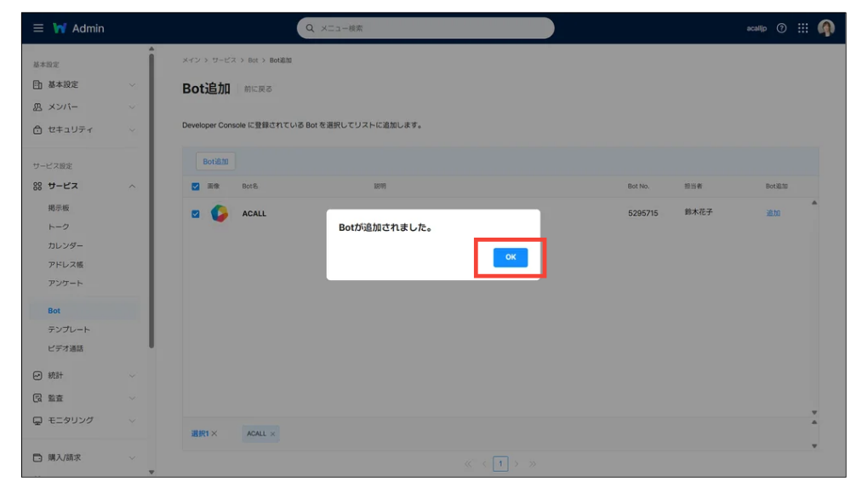Open the hamburger menu icon
The width and height of the screenshot is (868, 488).
(38, 28)
